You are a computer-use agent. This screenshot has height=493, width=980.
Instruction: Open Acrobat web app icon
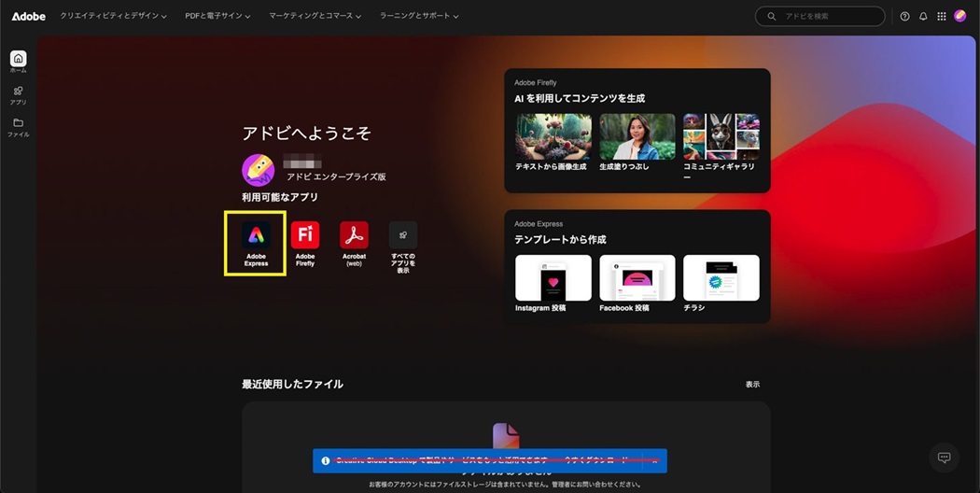click(354, 235)
